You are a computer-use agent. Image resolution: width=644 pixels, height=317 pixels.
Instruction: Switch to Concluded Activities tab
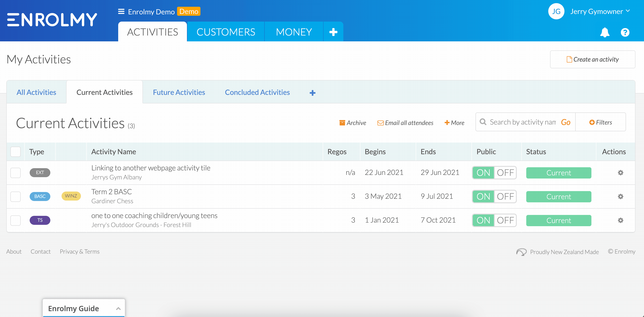(257, 92)
